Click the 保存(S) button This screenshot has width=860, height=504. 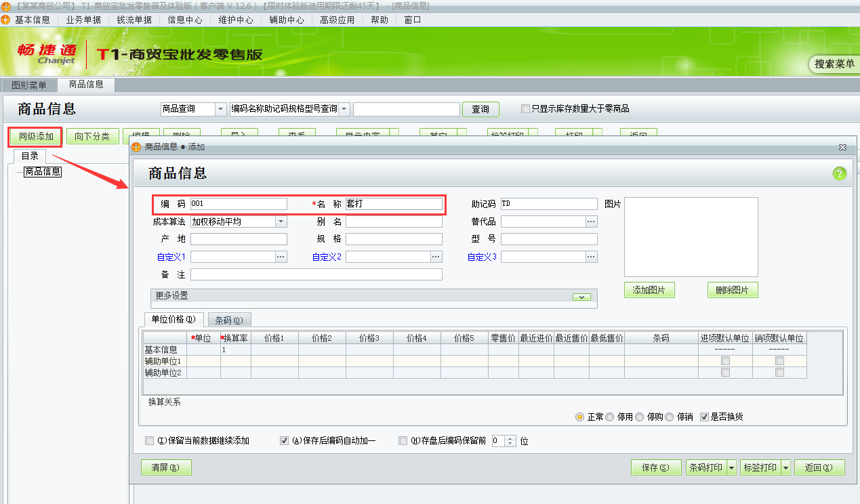pyautogui.click(x=655, y=467)
